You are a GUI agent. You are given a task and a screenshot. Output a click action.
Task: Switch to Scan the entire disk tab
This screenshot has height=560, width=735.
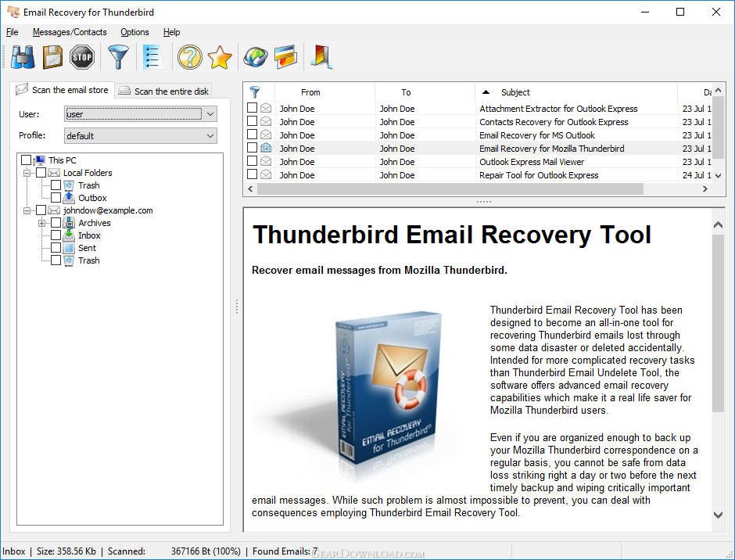point(163,91)
